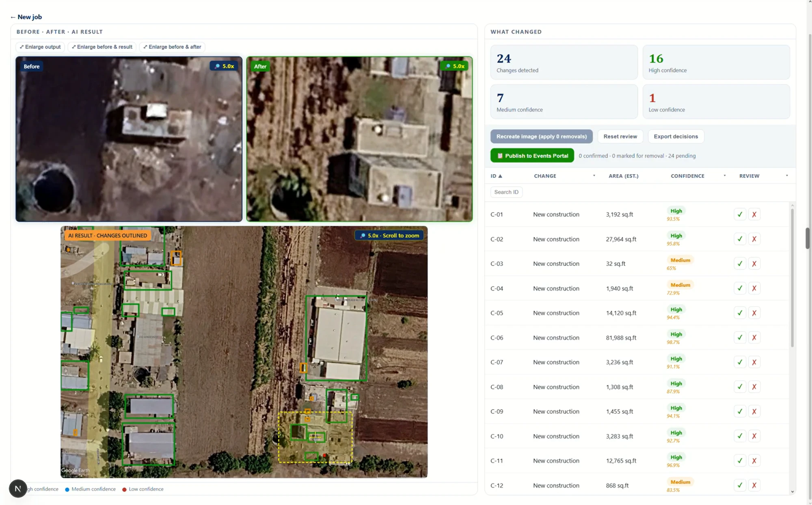Confirm change C-08 with the checkmark
Viewport: 812px width, 505px height.
740,387
